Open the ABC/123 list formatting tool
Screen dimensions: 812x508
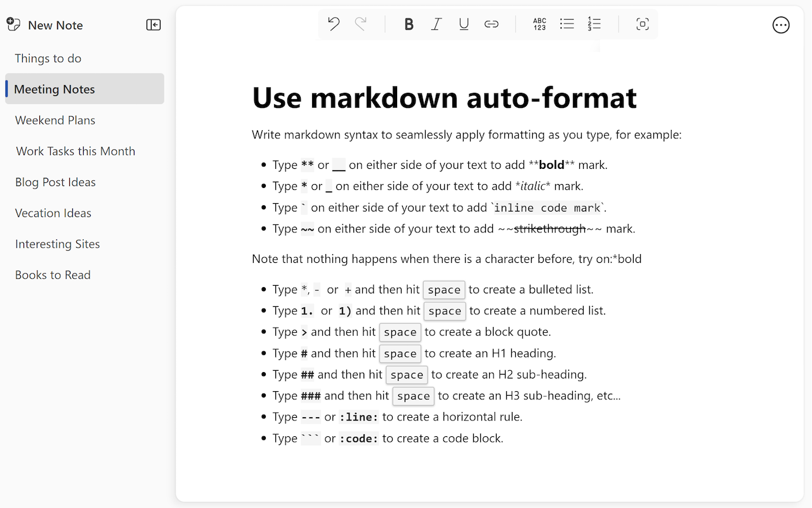(x=539, y=24)
